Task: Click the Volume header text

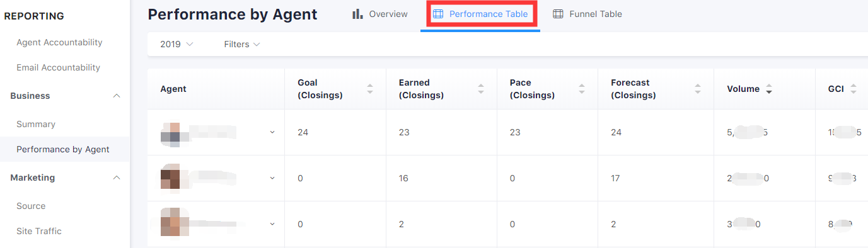Action: point(743,89)
